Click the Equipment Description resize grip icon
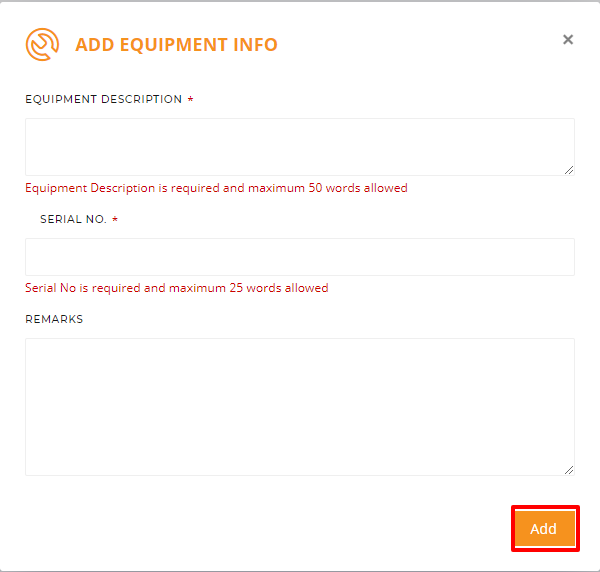Image resolution: width=600 pixels, height=572 pixels. click(569, 170)
